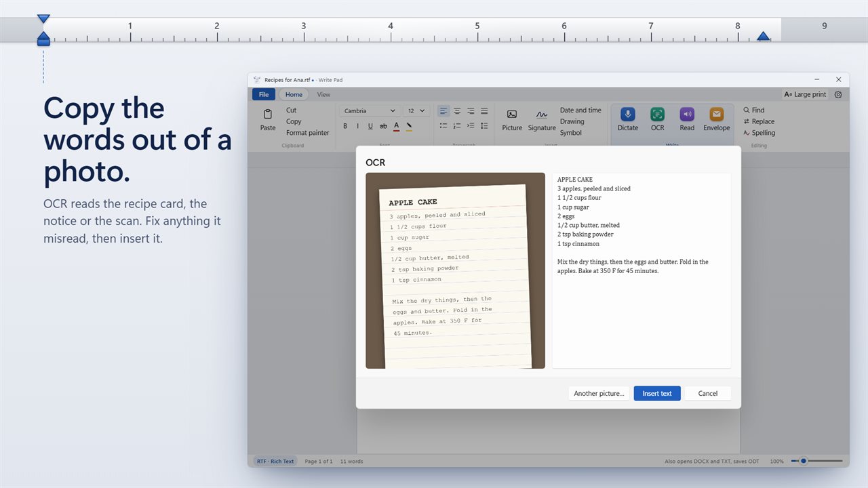Open the font size 12 dropdown
Viewport: 868px width, 488px height.
coord(416,110)
